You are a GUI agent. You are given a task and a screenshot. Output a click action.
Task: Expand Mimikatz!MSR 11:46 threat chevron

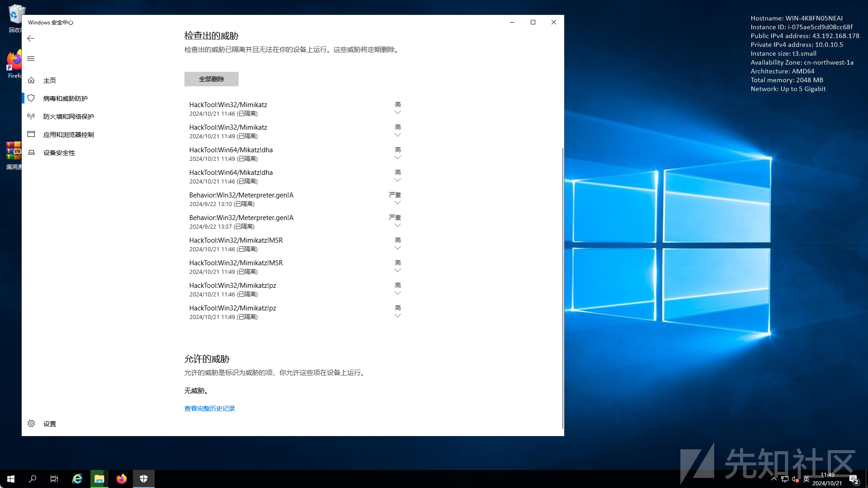click(397, 248)
